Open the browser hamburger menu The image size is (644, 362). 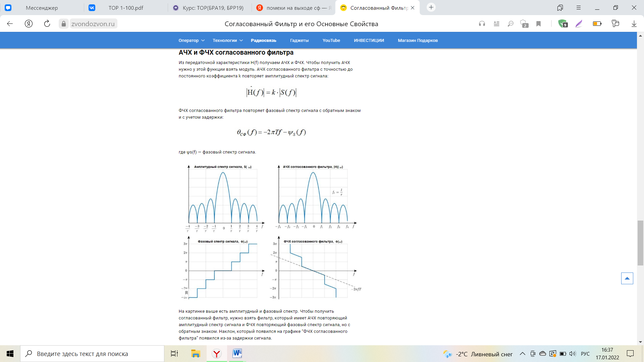click(x=579, y=8)
